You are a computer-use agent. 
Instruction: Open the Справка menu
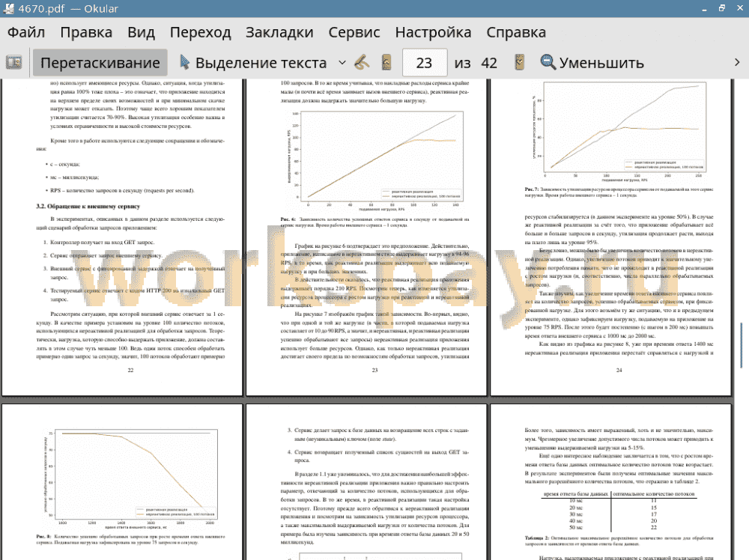(x=516, y=32)
